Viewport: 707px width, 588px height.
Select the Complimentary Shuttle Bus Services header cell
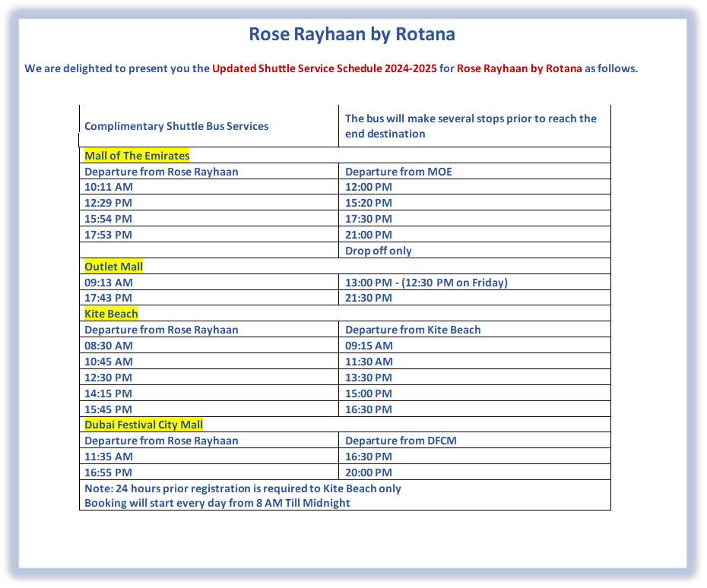(176, 126)
